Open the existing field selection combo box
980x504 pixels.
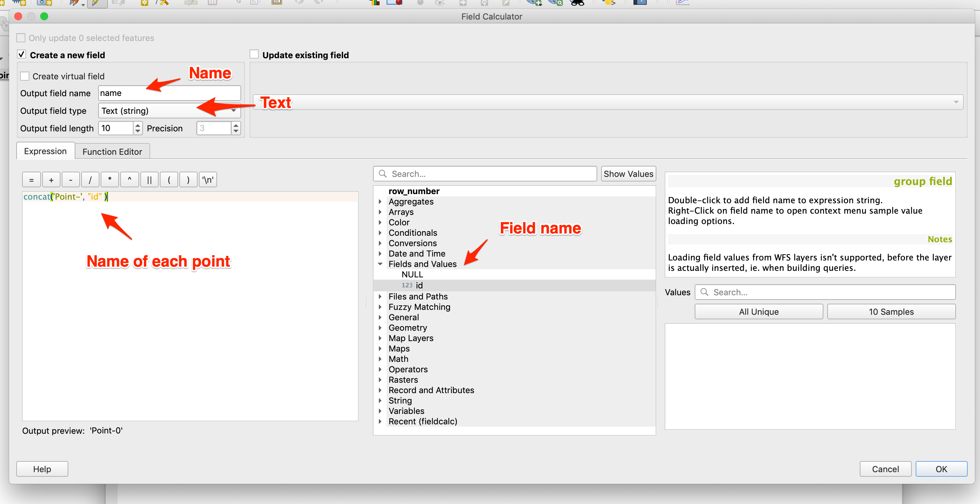[x=608, y=102]
